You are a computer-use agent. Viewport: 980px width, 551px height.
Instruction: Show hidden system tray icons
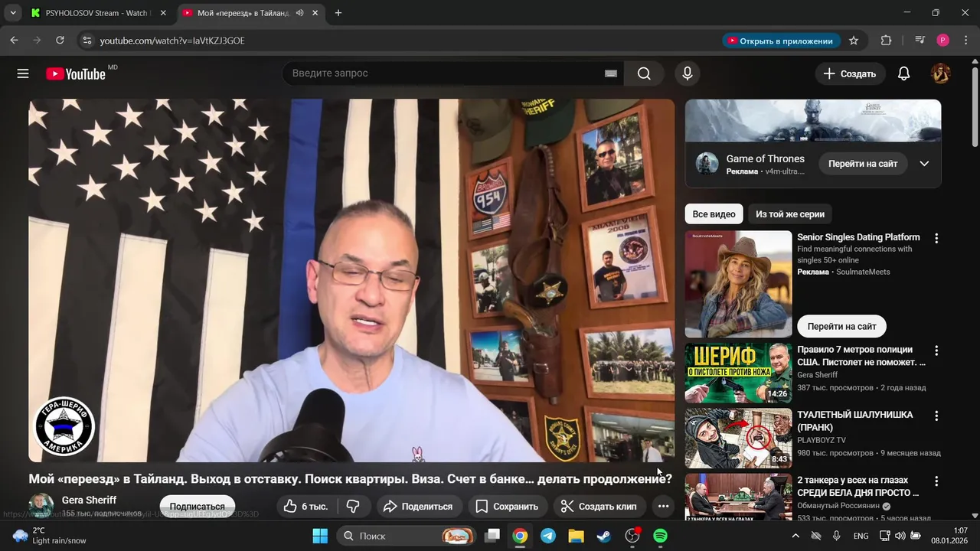795,536
